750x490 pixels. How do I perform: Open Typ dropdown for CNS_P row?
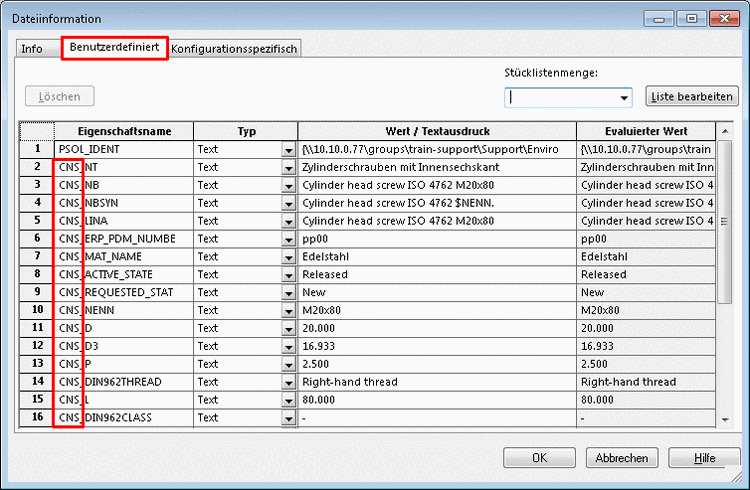coord(288,365)
